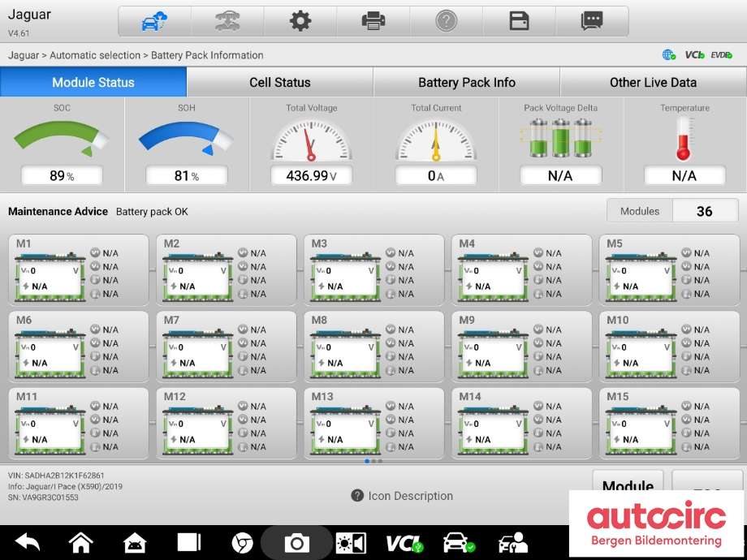
Task: Switch to the Cell Status tab
Action: pyautogui.click(x=279, y=83)
